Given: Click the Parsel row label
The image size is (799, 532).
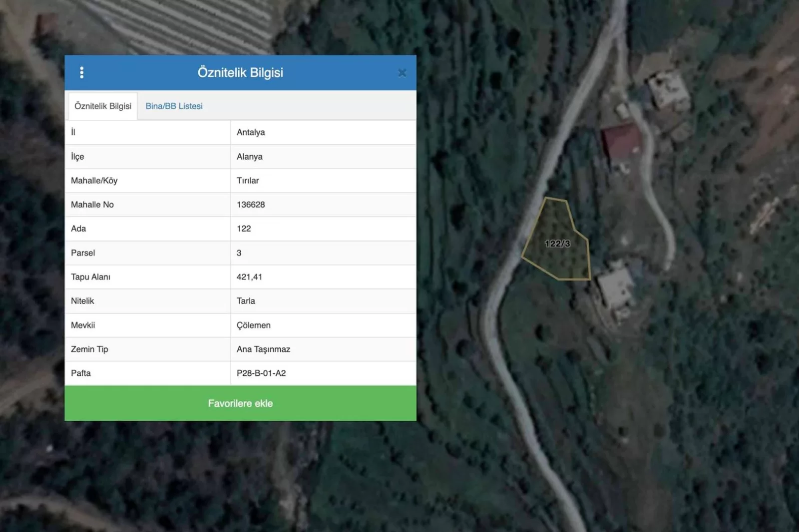Looking at the screenshot, I should 83,253.
